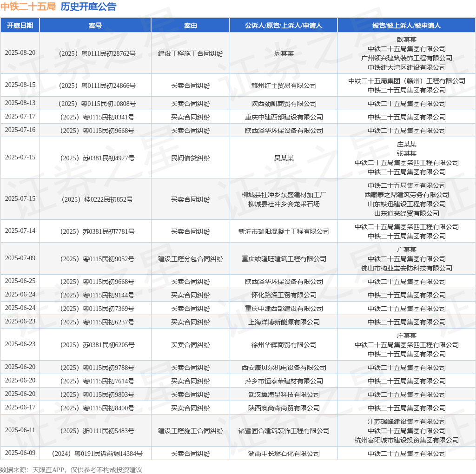The width and height of the screenshot is (476, 474).
Task: Click the 开庭日期 column header
Action: (x=20, y=26)
